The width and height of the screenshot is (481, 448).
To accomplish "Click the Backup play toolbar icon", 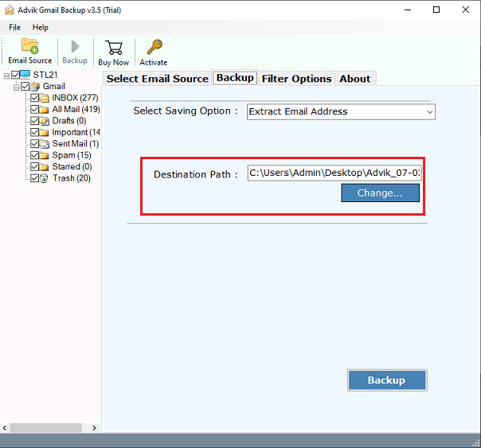I will tap(75, 47).
